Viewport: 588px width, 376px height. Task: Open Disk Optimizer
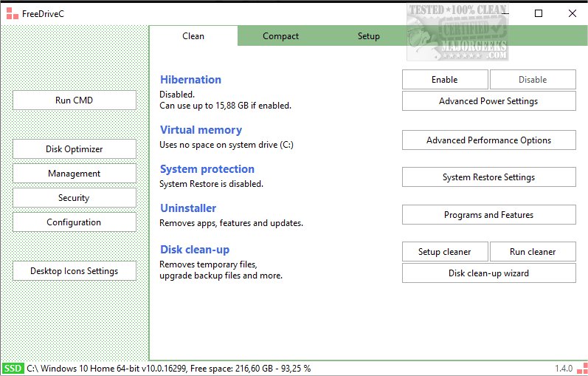[75, 149]
